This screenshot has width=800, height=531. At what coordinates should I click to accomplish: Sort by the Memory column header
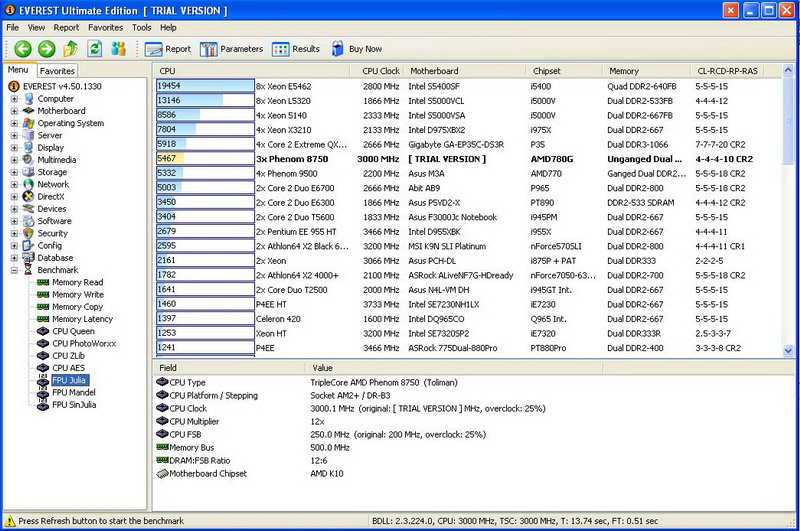coord(646,71)
